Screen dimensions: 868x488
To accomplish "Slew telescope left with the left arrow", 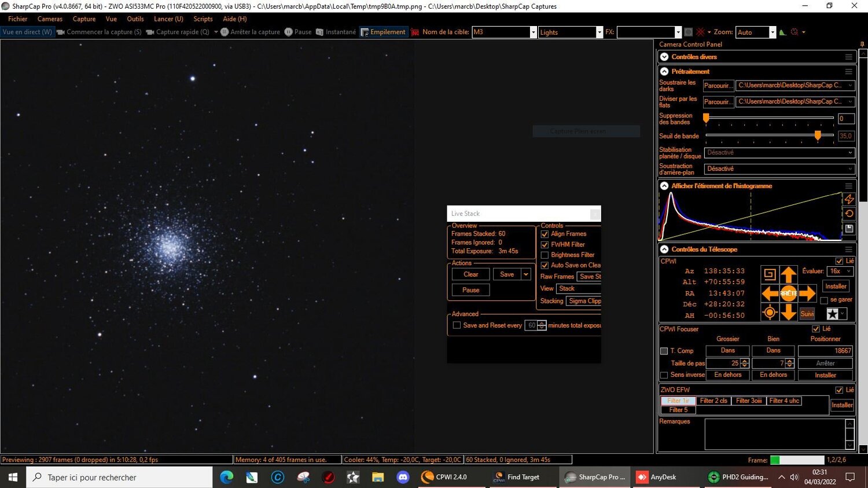I will coord(770,293).
